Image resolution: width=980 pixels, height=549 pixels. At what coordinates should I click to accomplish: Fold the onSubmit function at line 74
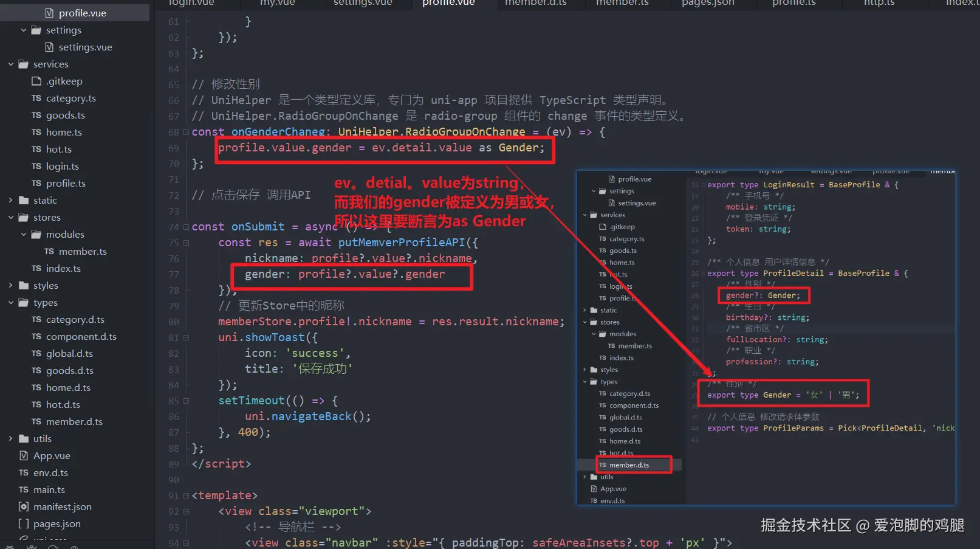click(x=186, y=227)
